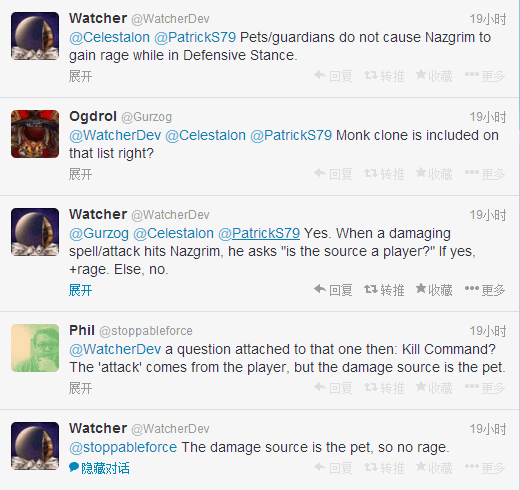
Task: Open the @PatrickS79 mention in Watcher's third tweet
Action: coord(259,233)
